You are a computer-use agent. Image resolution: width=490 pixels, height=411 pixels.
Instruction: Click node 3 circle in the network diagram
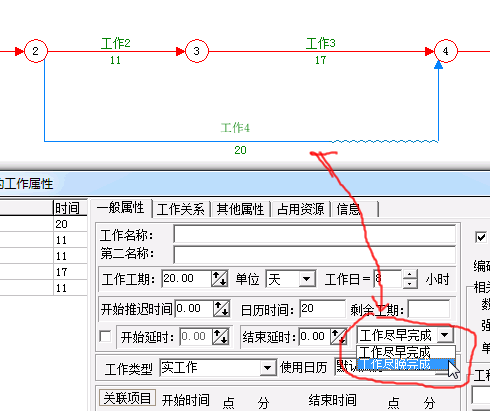click(x=197, y=51)
